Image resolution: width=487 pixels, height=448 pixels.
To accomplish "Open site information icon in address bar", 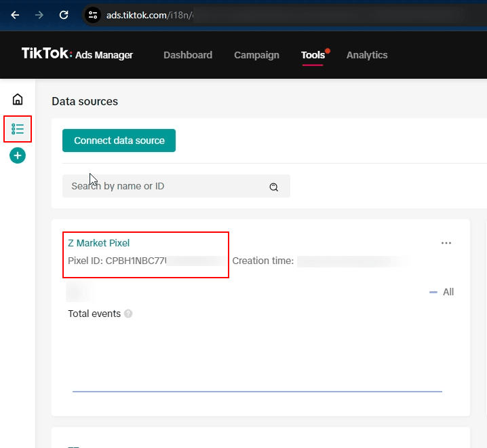I will click(x=93, y=15).
